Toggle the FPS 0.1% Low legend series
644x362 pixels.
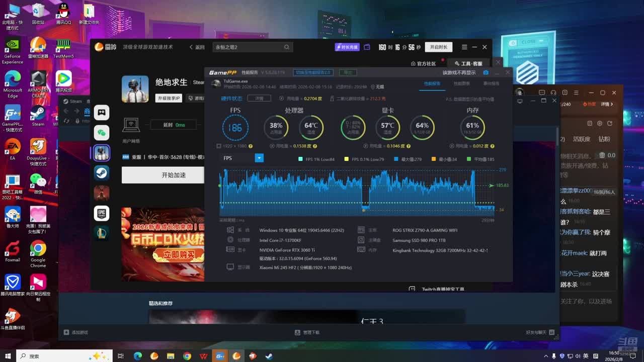[364, 159]
